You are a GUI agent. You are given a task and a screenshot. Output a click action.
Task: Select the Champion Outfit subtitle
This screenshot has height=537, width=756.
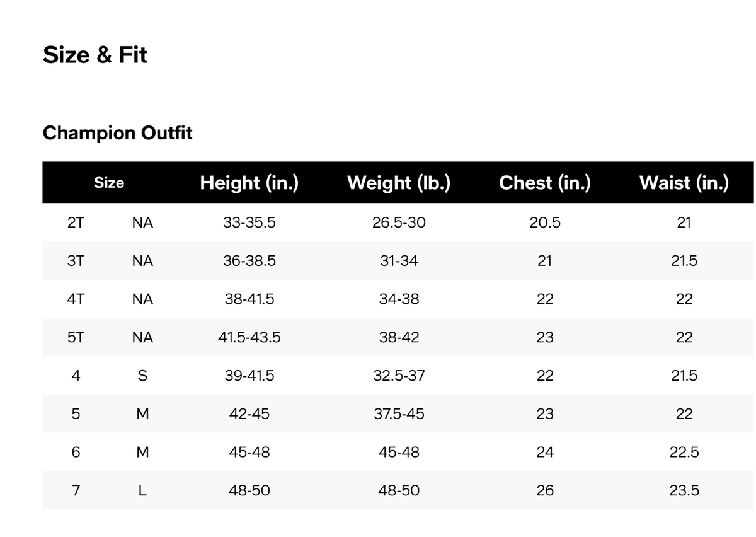(118, 133)
